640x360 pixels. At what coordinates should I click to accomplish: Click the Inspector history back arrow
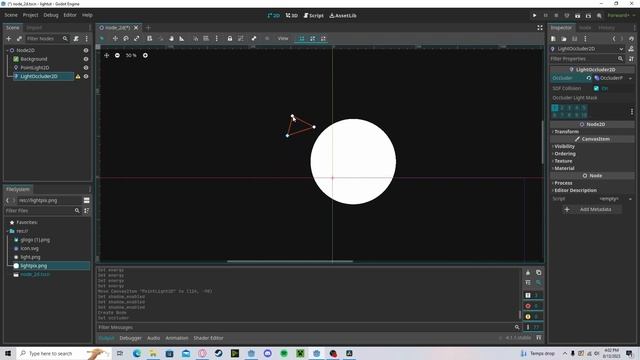[613, 38]
